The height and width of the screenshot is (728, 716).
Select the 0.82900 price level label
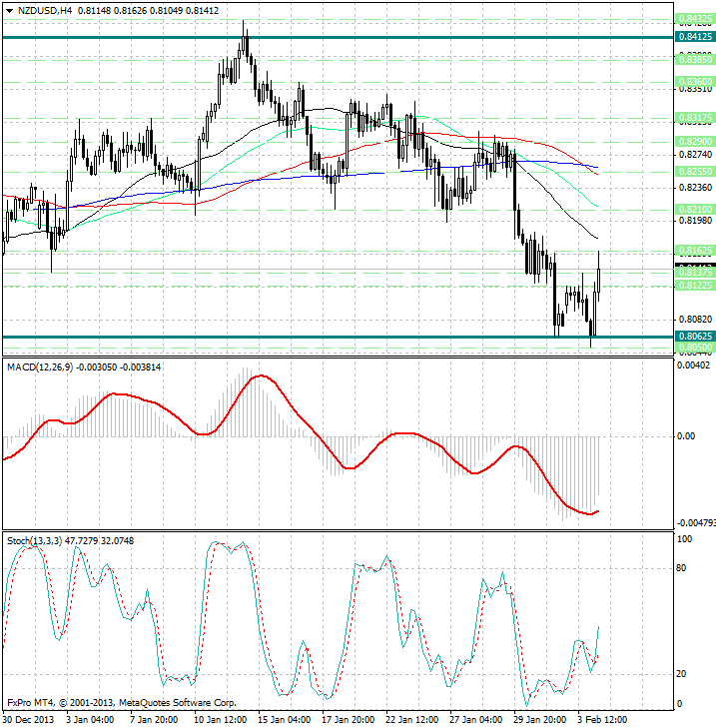click(x=695, y=141)
